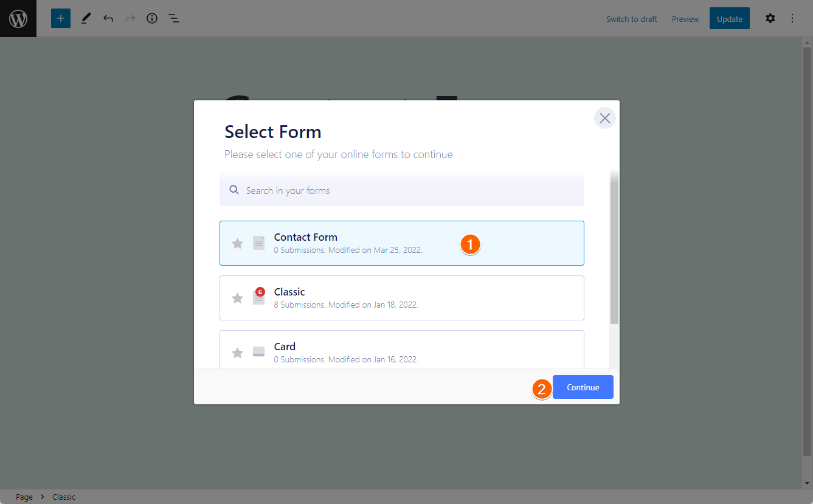Open the block inserter plus button
The width and height of the screenshot is (813, 504).
[61, 18]
